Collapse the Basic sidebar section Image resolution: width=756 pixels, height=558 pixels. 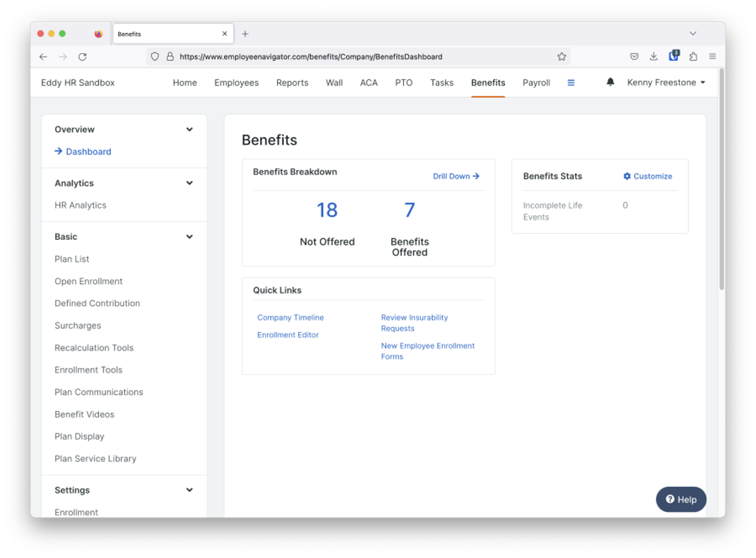click(x=189, y=237)
